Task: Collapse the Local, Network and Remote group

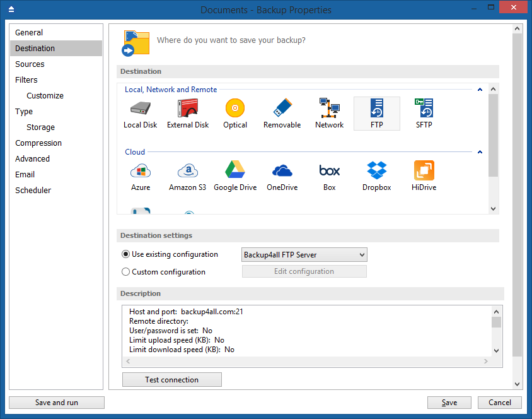Action: coord(480,90)
